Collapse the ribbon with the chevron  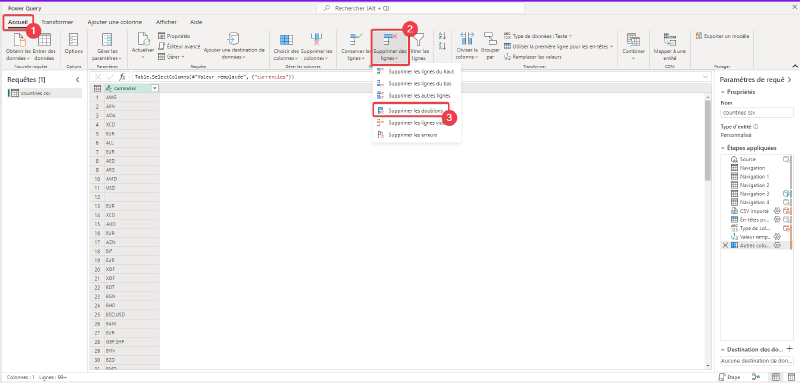tap(794, 66)
